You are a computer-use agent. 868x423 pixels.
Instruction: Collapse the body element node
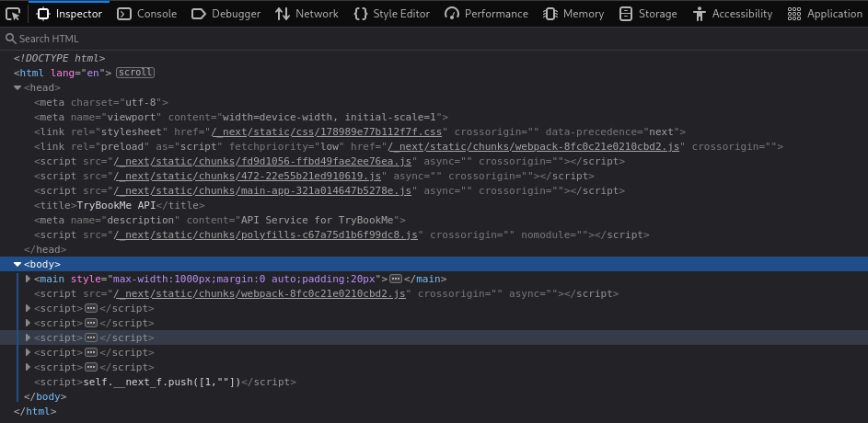[x=17, y=264]
